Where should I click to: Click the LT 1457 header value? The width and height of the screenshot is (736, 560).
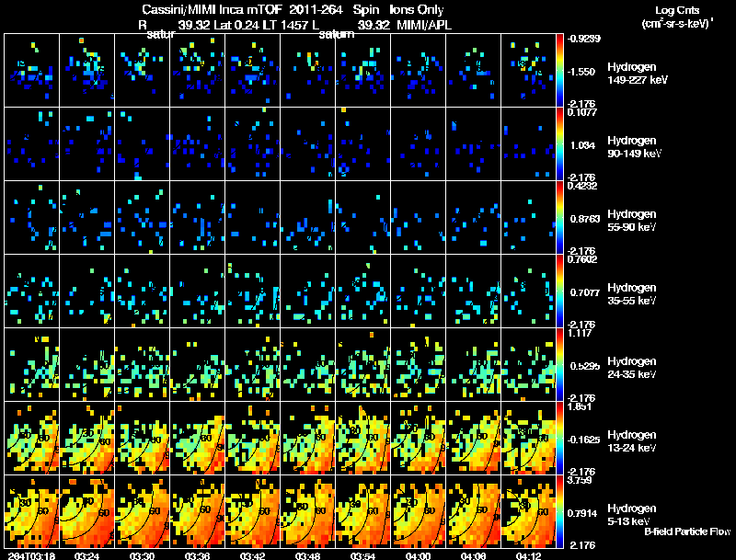pos(286,25)
